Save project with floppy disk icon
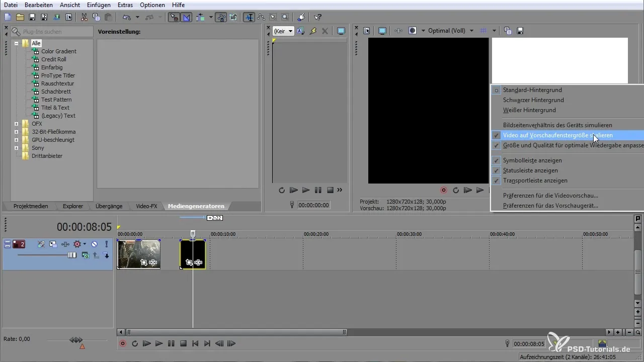The height and width of the screenshot is (362, 644). [x=32, y=17]
